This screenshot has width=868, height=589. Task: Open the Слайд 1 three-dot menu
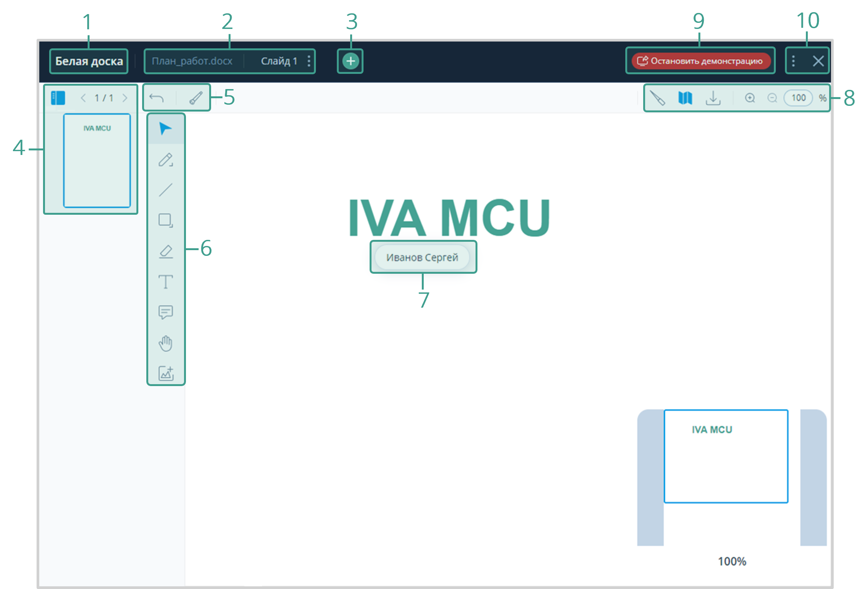[309, 61]
